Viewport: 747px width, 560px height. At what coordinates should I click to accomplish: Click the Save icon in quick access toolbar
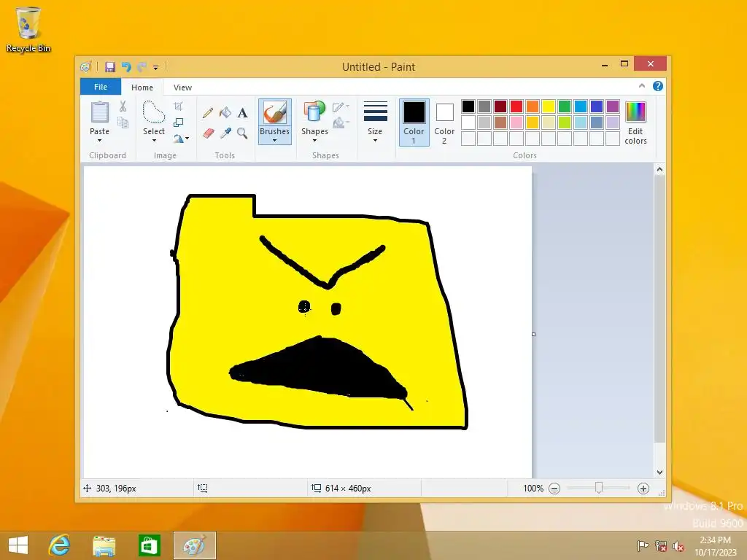pyautogui.click(x=110, y=66)
